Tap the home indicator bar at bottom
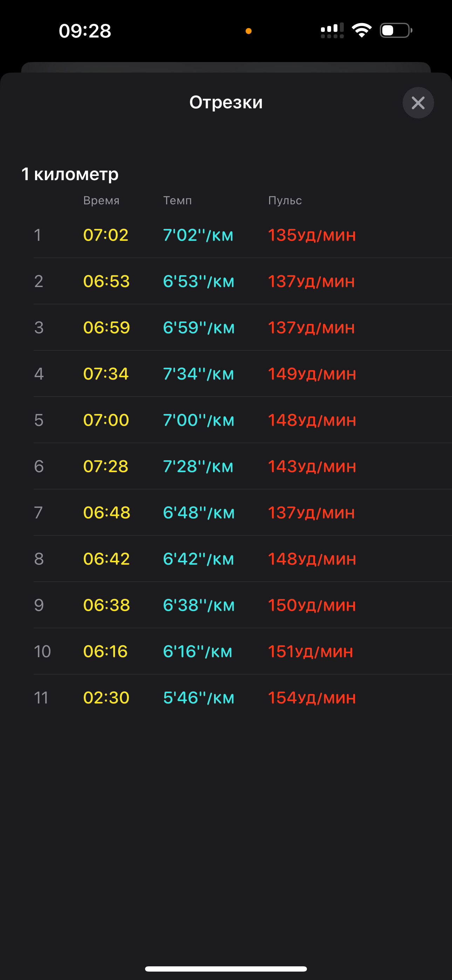The width and height of the screenshot is (452, 980). pyautogui.click(x=226, y=969)
